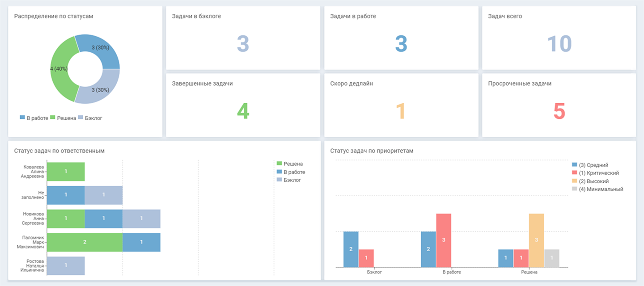This screenshot has width=644, height=286.
Task: Click Ковалева Алина Андреевна's green bar
Action: pos(66,171)
